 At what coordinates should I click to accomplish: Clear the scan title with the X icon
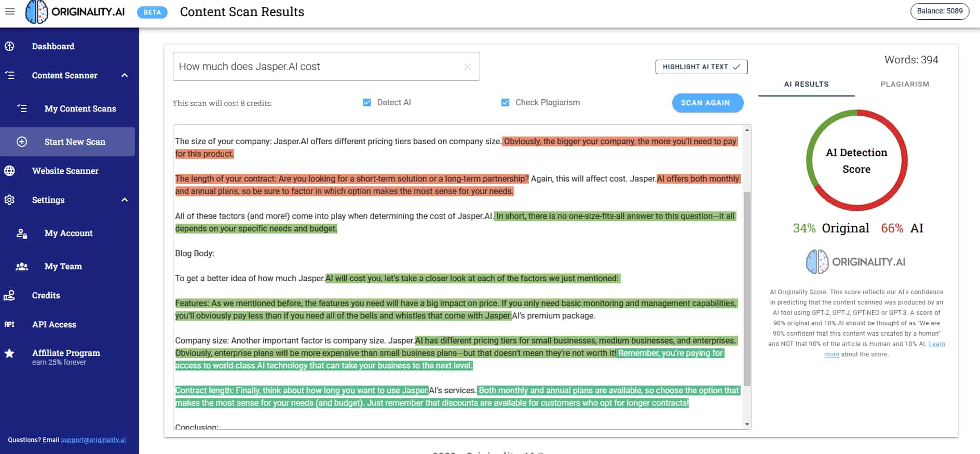[x=467, y=66]
